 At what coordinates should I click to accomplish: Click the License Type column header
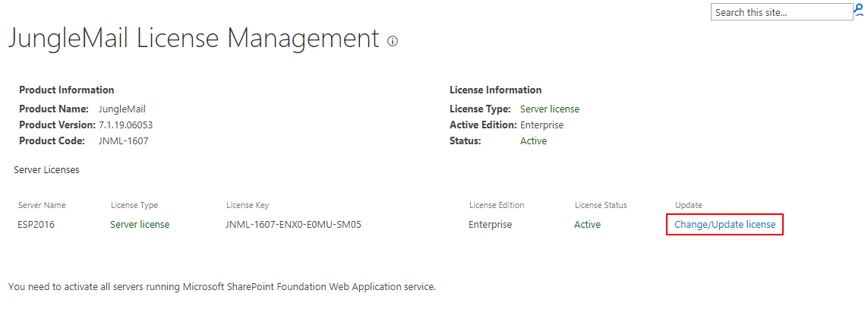pos(134,205)
